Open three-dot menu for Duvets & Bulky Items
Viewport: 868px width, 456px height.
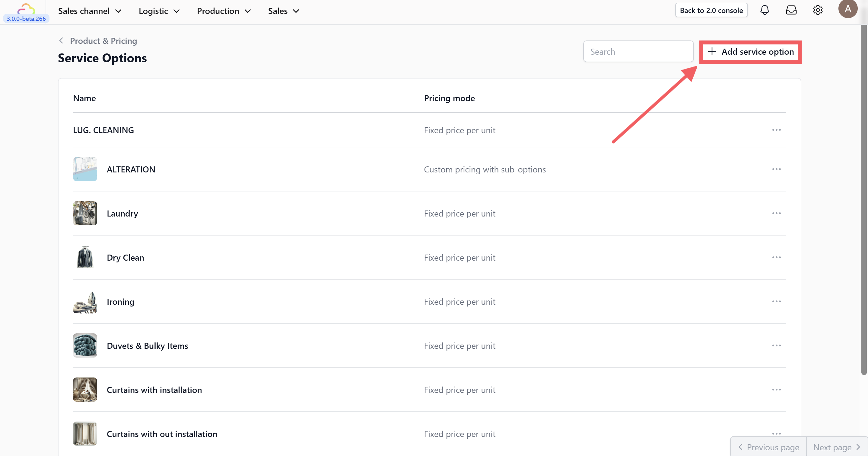tap(776, 345)
